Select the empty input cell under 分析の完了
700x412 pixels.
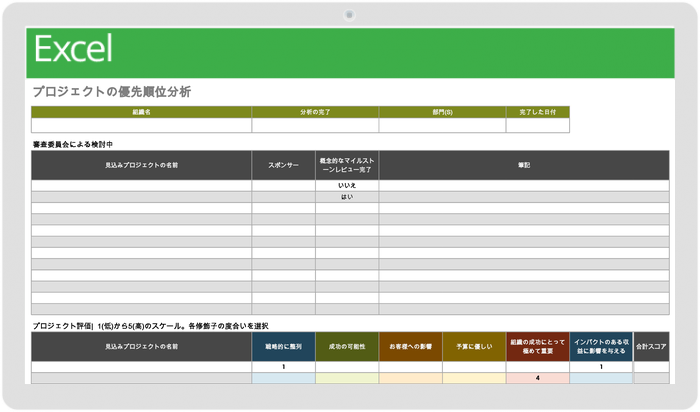[315, 125]
